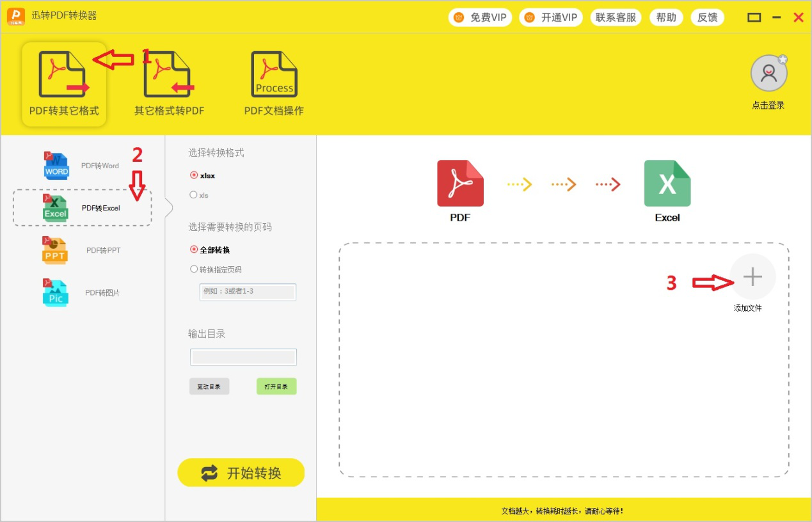
Task: Open the 反馈 feedback option
Action: pyautogui.click(x=707, y=17)
